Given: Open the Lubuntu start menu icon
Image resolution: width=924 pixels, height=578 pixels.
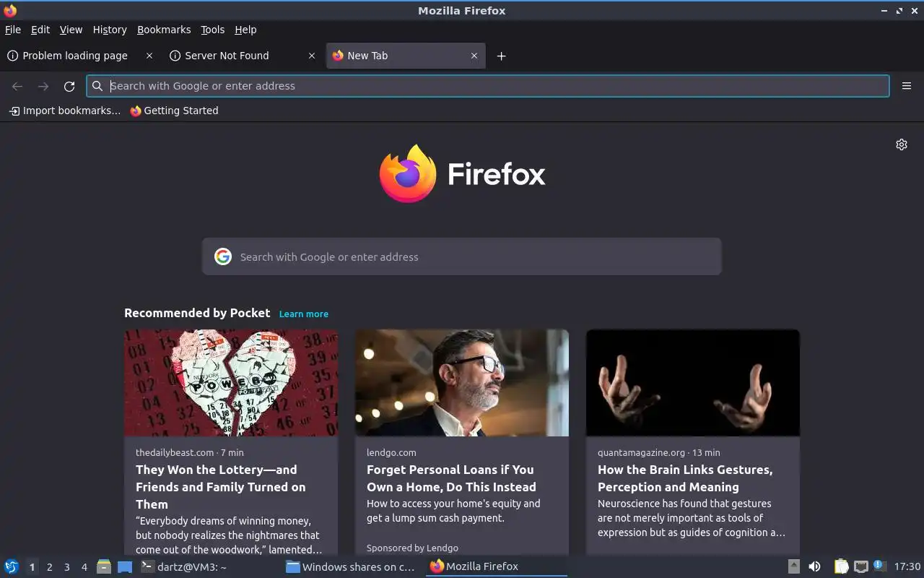Looking at the screenshot, I should pos(12,566).
